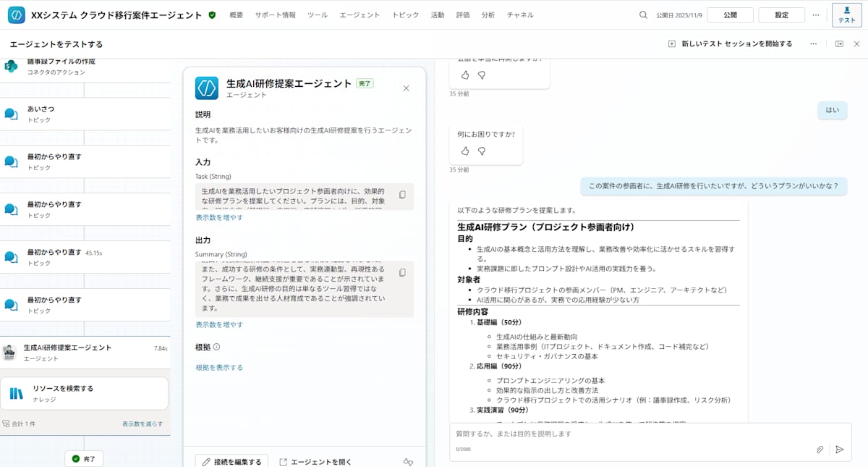Click the green verified shield icon
The image size is (868, 467).
[x=212, y=14]
